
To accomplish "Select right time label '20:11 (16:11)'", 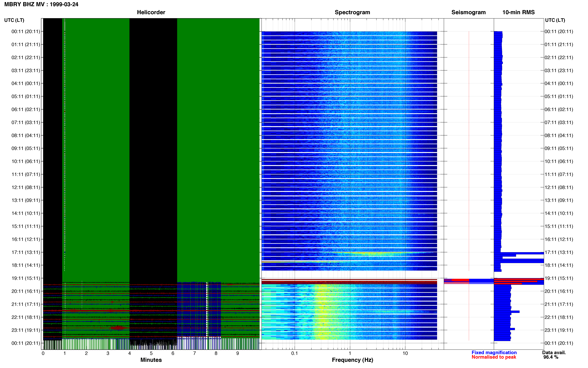I will [559, 291].
